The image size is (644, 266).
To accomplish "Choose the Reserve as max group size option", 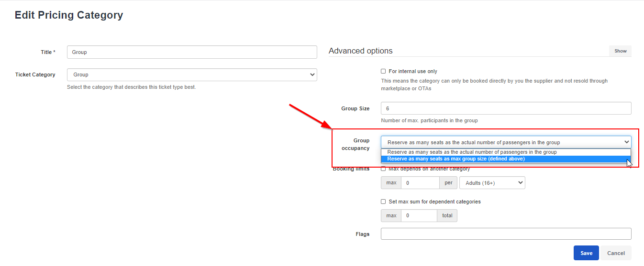I will [x=506, y=159].
